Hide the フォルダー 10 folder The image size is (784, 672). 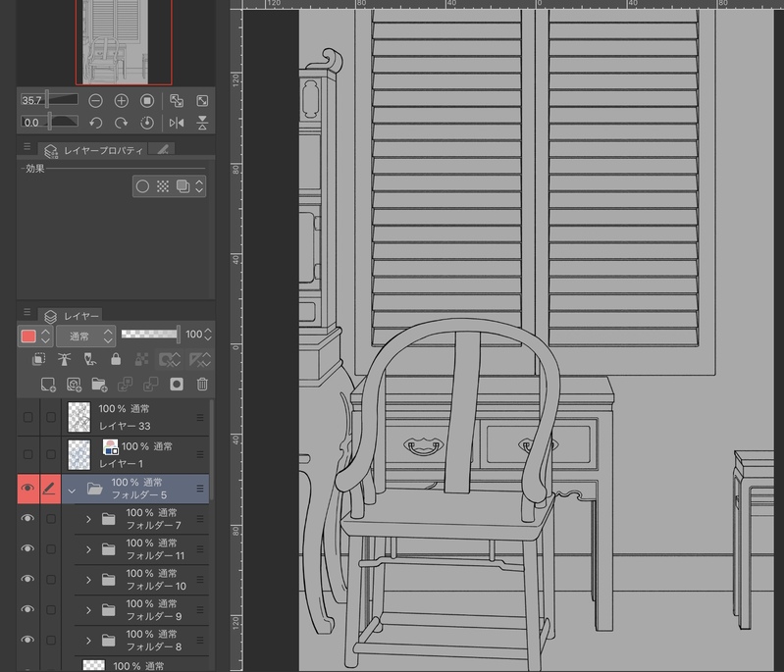[x=27, y=579]
